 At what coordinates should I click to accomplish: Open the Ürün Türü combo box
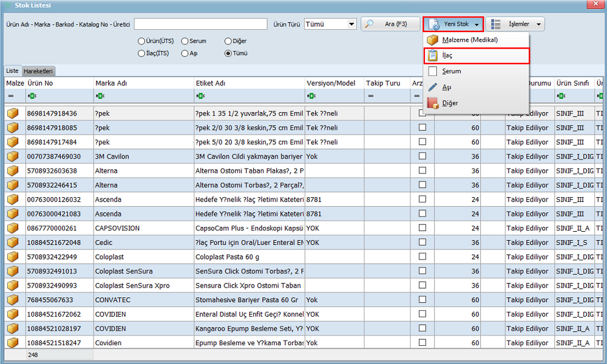(x=351, y=24)
